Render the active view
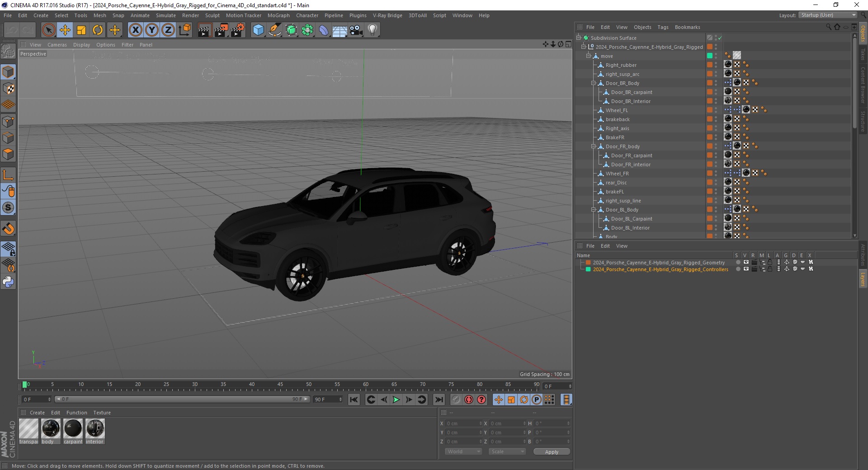Viewport: 868px width, 470px height. coord(204,30)
